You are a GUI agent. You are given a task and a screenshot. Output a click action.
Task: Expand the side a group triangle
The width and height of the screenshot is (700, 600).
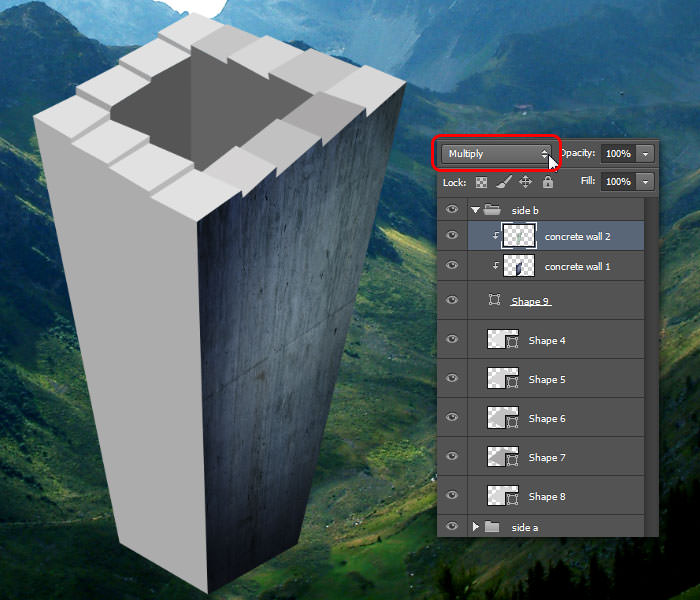(475, 527)
